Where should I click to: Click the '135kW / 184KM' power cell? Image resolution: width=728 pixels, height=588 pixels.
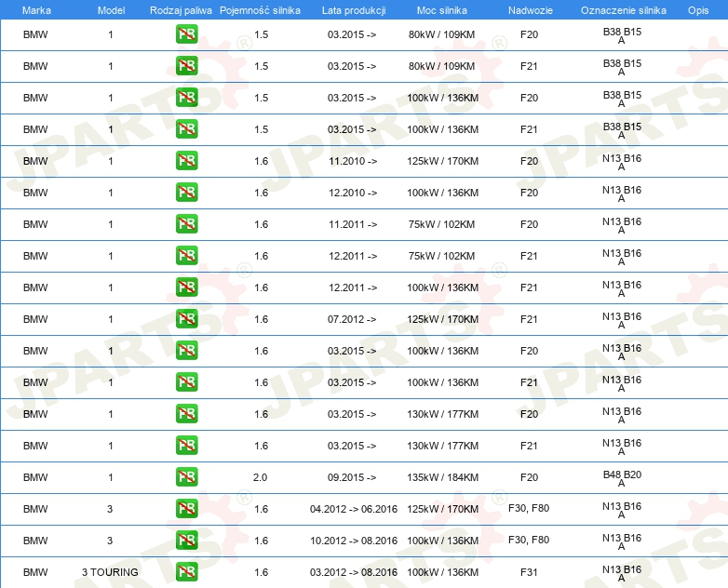coord(442,477)
